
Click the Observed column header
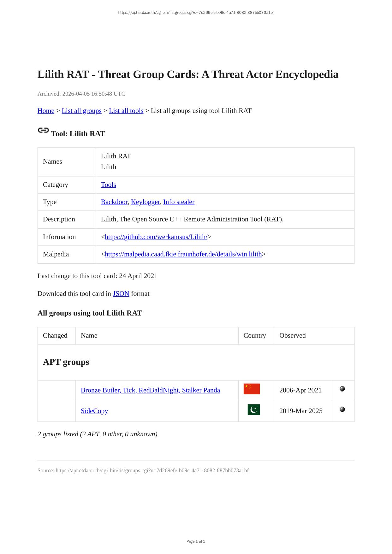pos(292,335)
